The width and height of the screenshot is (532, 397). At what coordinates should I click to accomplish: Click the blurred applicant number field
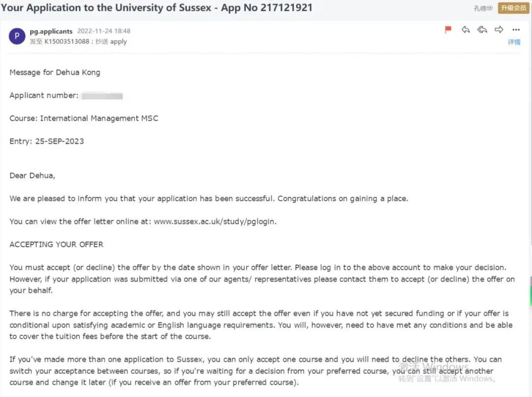coord(102,96)
